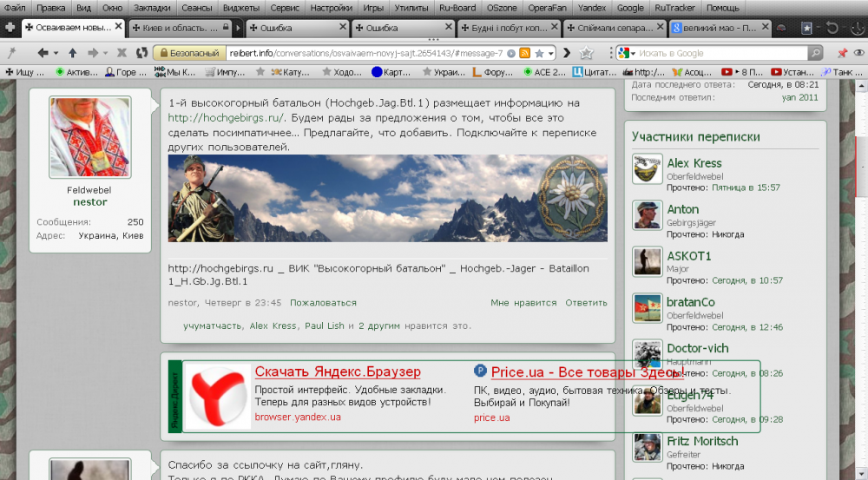Screen dimensions: 868x480
Task: Open the 'Настройки' menu
Action: click(331, 8)
